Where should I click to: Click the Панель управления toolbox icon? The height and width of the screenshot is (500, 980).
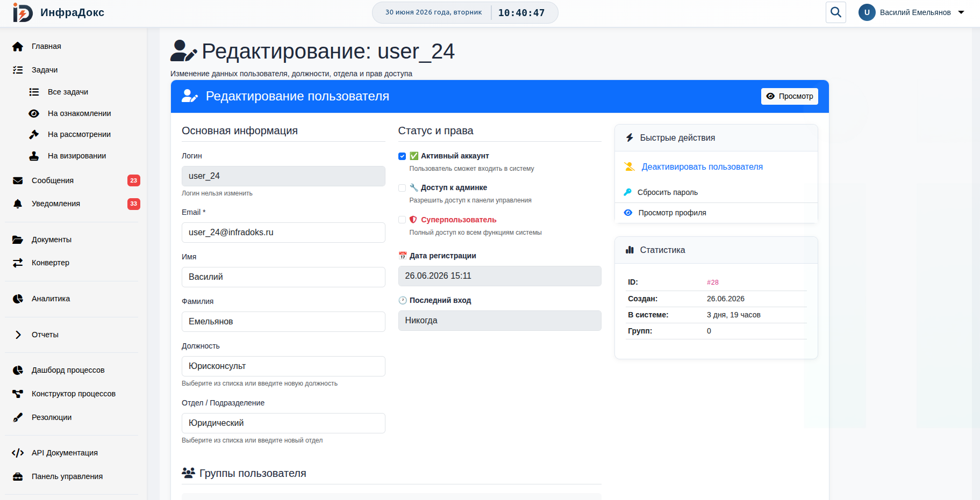18,476
